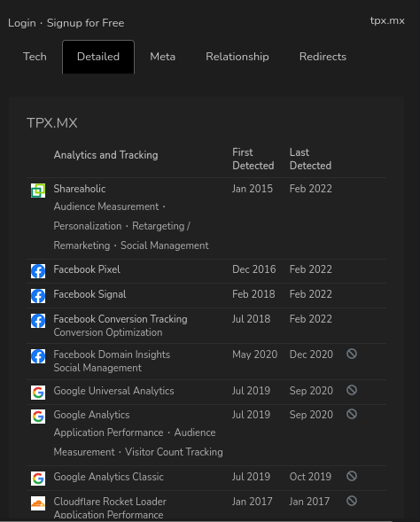Open Google Universal Analytics link
This screenshot has height=522, width=420.
(x=113, y=391)
